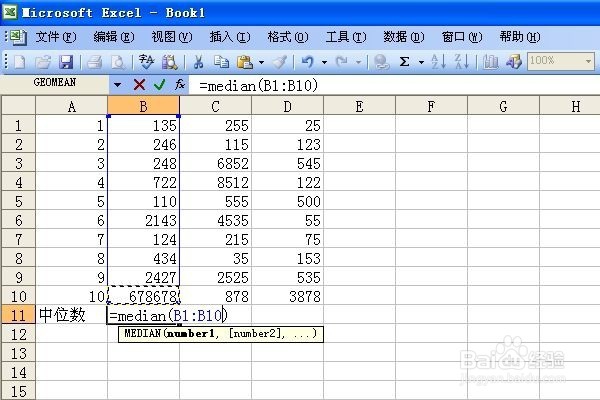Click the Excel icon in the title bar
600x400 pixels.
pyautogui.click(x=10, y=12)
